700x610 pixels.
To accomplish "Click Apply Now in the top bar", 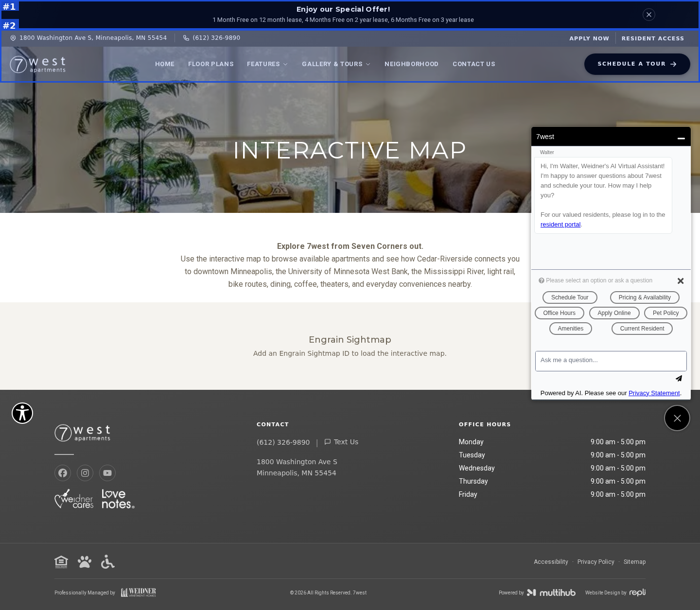I will click(589, 38).
